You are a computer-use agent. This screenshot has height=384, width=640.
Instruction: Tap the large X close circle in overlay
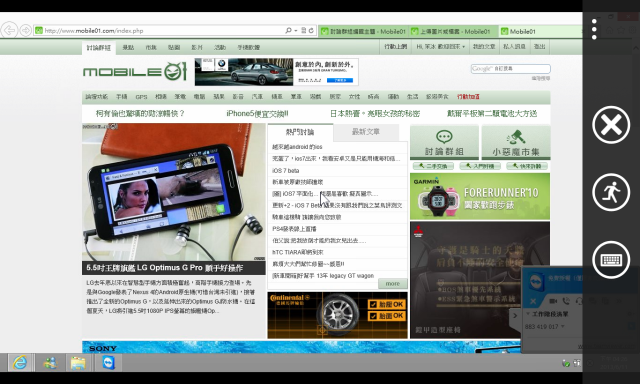(x=611, y=125)
